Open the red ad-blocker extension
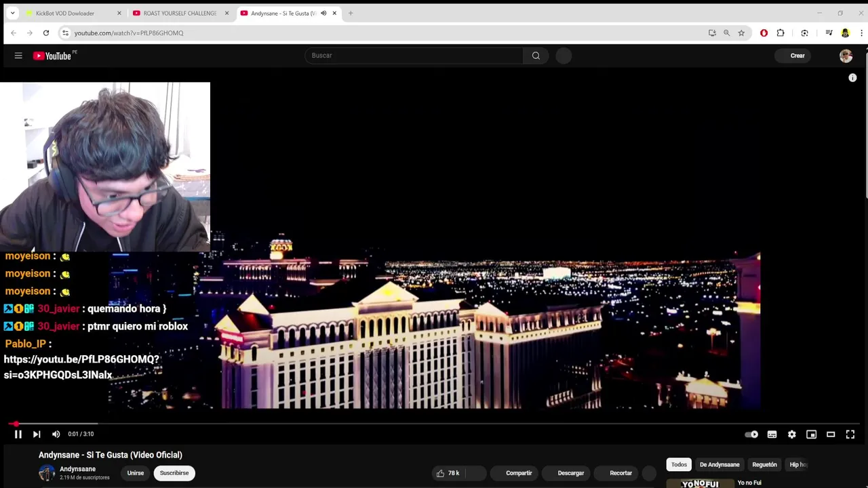 [764, 33]
